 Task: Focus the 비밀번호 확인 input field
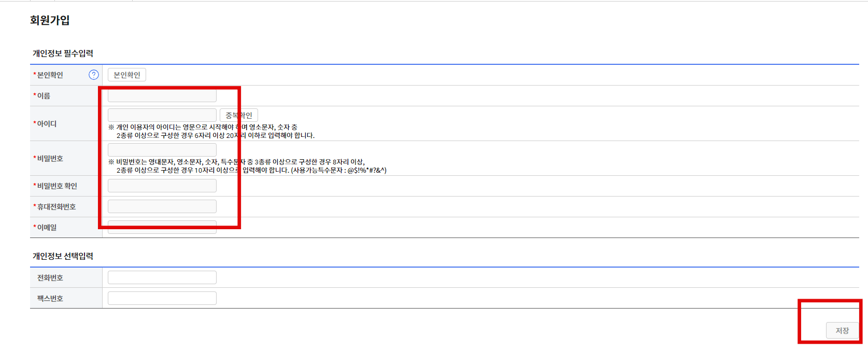coord(162,186)
